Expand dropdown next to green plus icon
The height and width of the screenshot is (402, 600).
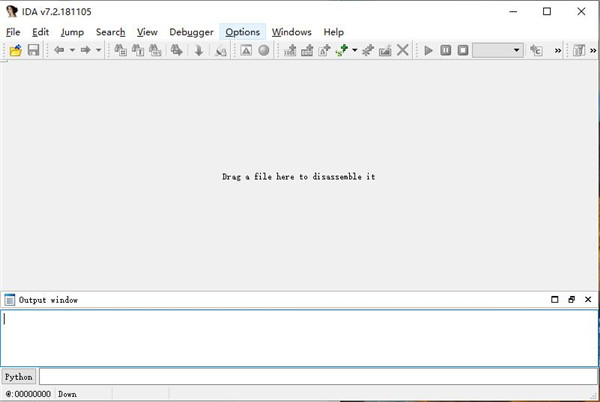tap(355, 50)
